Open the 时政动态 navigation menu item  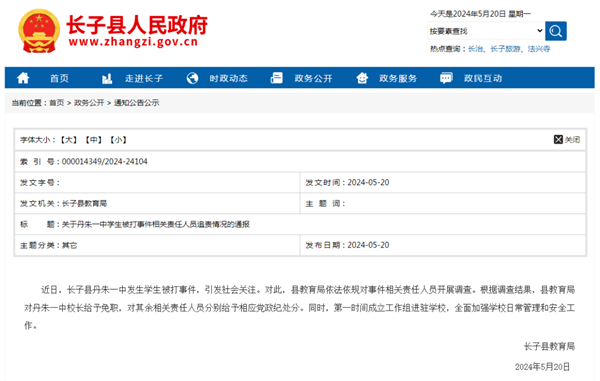pos(228,78)
